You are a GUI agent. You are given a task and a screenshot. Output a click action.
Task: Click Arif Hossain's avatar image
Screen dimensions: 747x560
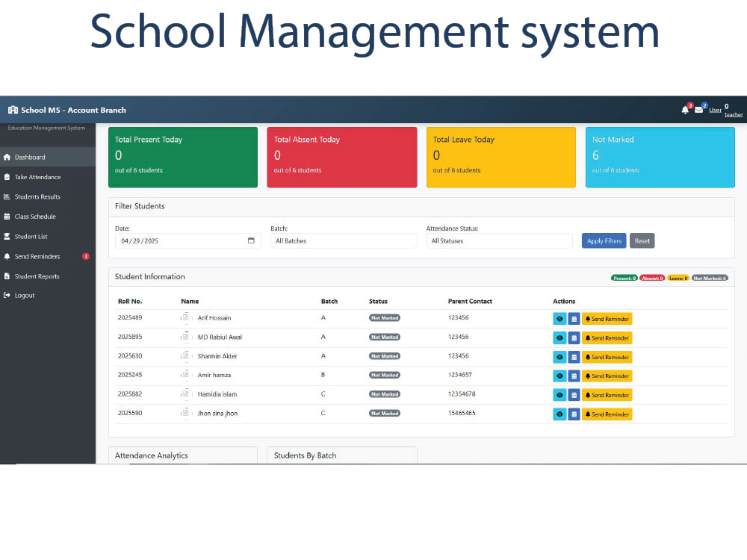click(185, 317)
